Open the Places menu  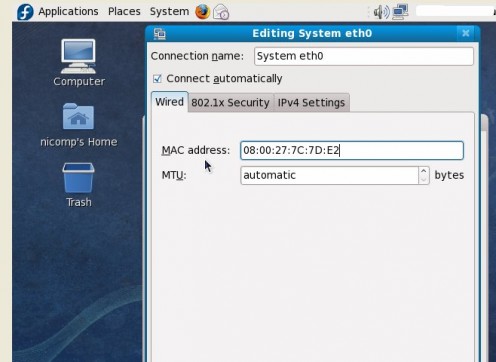(124, 11)
